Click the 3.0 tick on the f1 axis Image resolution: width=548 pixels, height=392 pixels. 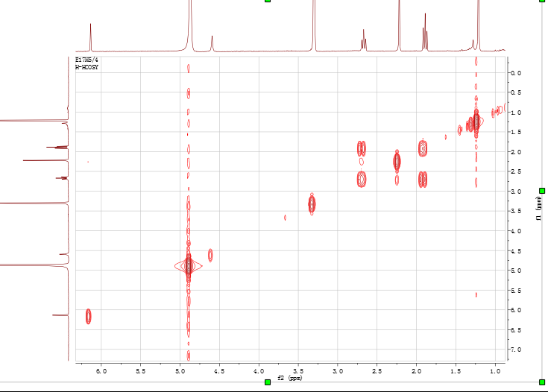point(516,192)
